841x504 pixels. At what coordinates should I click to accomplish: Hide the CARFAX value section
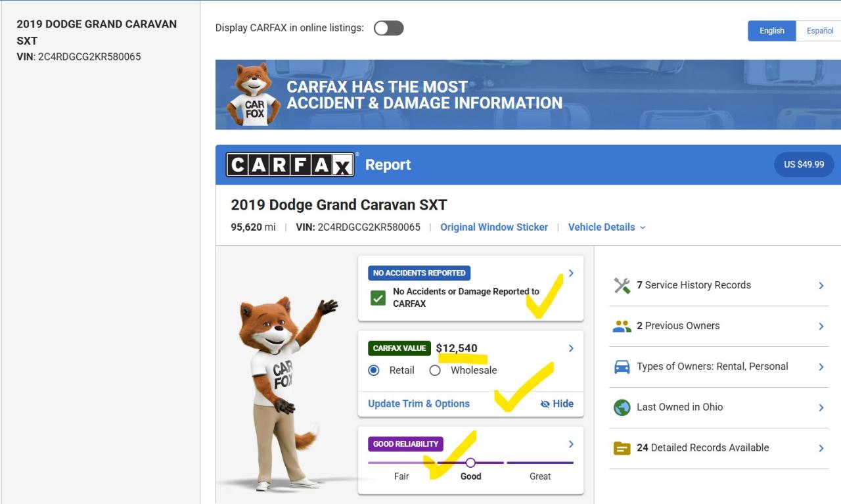click(557, 403)
